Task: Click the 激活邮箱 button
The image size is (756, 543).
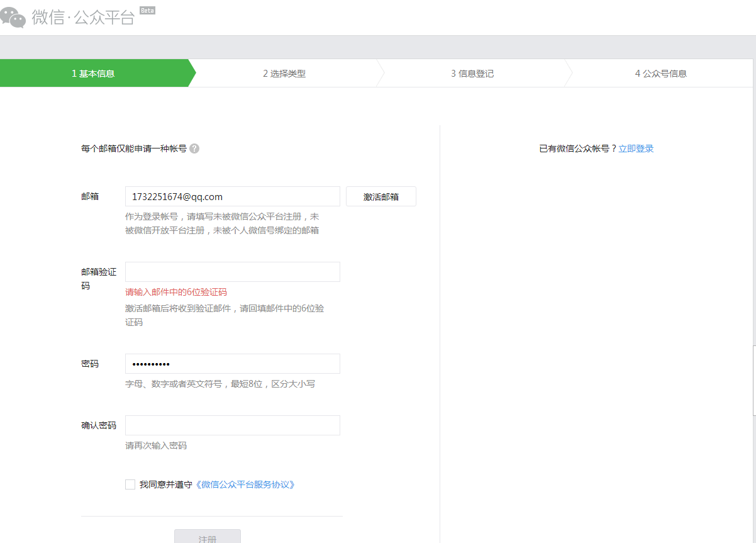Action: point(381,196)
